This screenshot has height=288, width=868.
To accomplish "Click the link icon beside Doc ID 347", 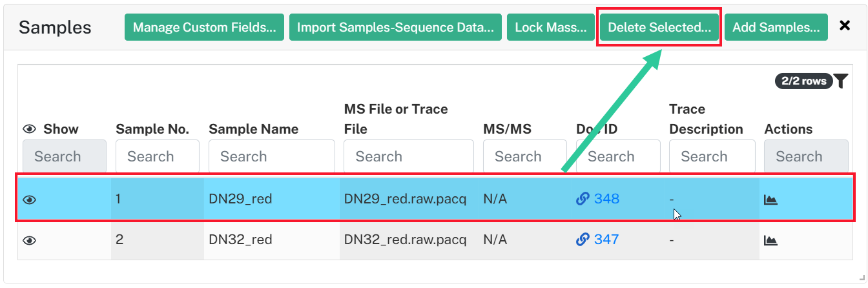I will pos(583,240).
